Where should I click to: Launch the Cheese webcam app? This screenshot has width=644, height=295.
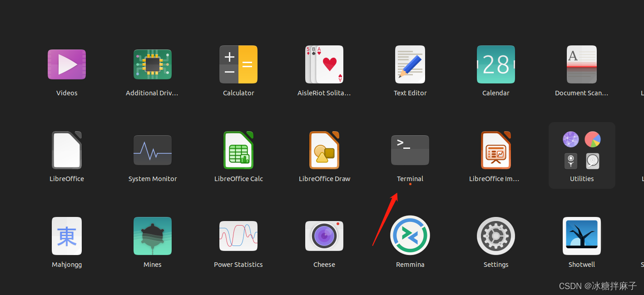coord(324,236)
